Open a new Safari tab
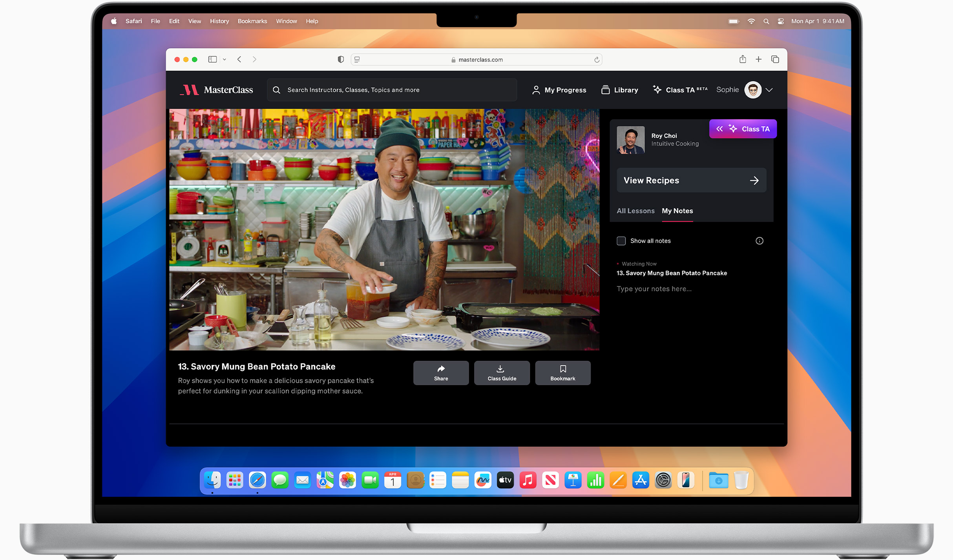The image size is (953, 560). point(758,59)
